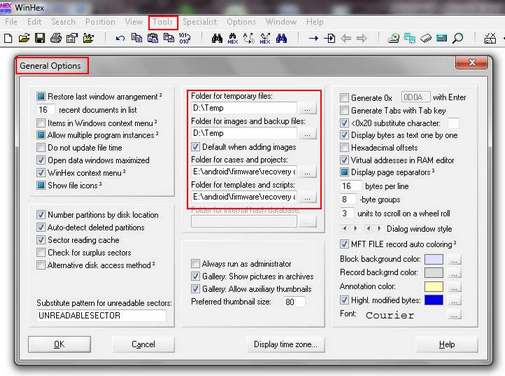
Task: Open the Tools menu
Action: click(163, 22)
